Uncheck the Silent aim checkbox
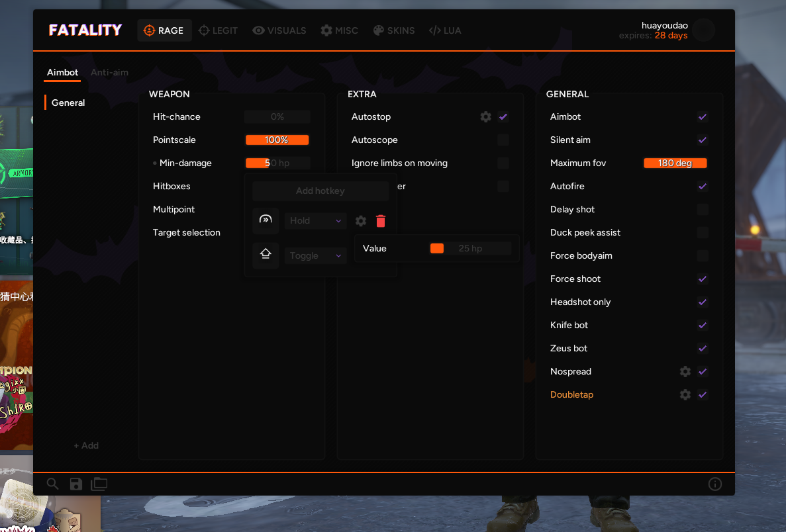The image size is (786, 532). click(x=703, y=140)
